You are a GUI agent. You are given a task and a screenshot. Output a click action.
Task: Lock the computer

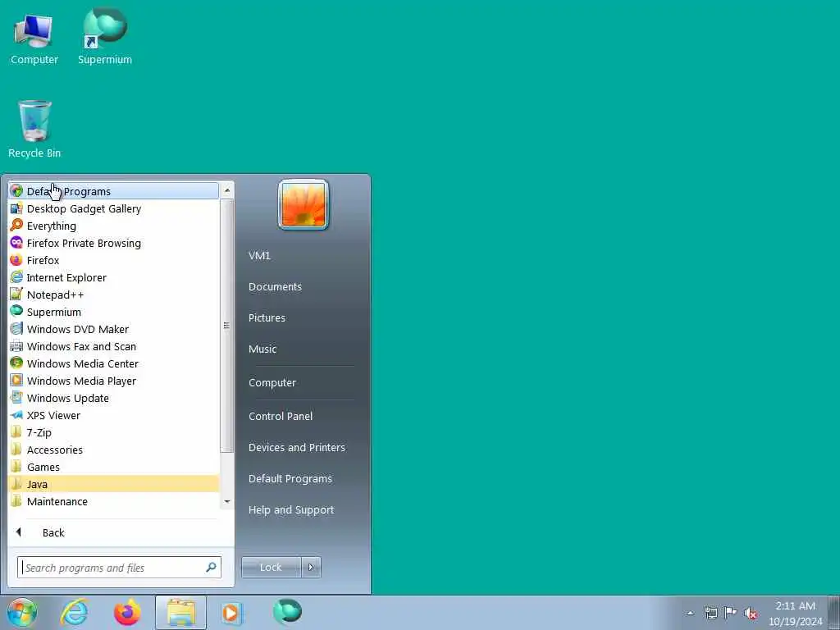click(271, 567)
